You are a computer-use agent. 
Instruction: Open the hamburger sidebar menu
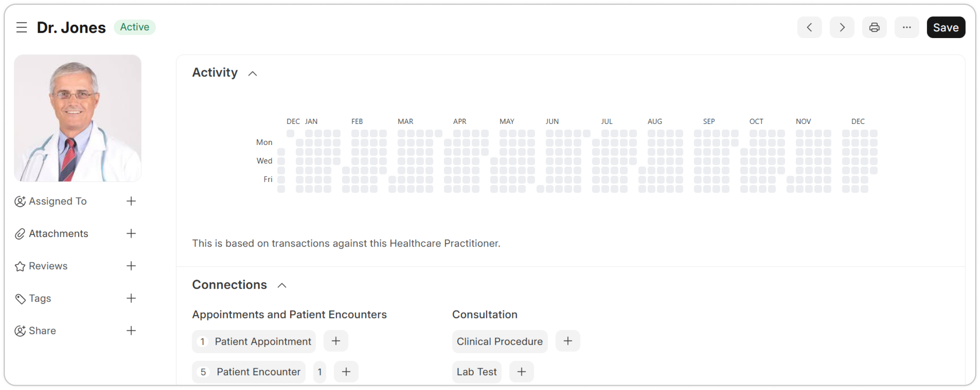[x=21, y=27]
